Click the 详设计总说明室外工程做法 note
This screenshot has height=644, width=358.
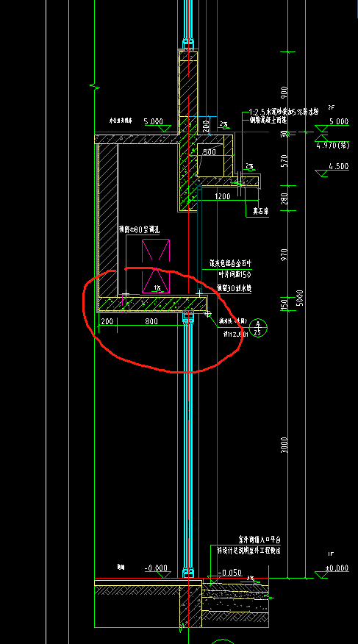[248, 551]
